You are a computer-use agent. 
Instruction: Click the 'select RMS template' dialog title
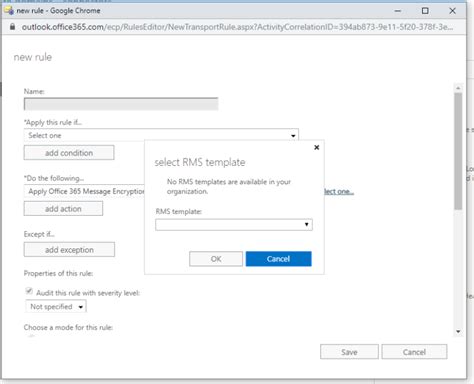200,162
